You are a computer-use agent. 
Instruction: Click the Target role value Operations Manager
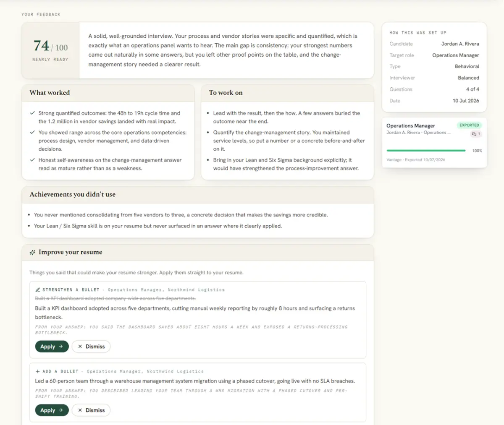click(x=456, y=55)
